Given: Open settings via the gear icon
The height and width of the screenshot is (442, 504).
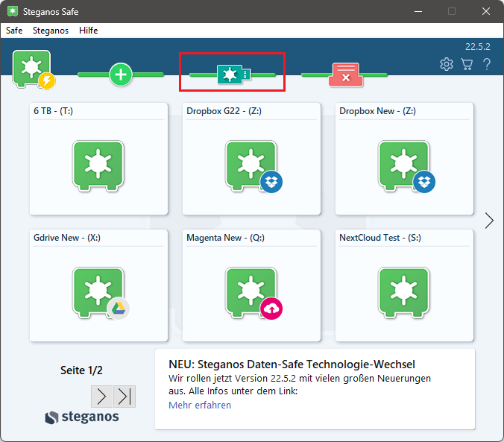Looking at the screenshot, I should click(x=447, y=64).
